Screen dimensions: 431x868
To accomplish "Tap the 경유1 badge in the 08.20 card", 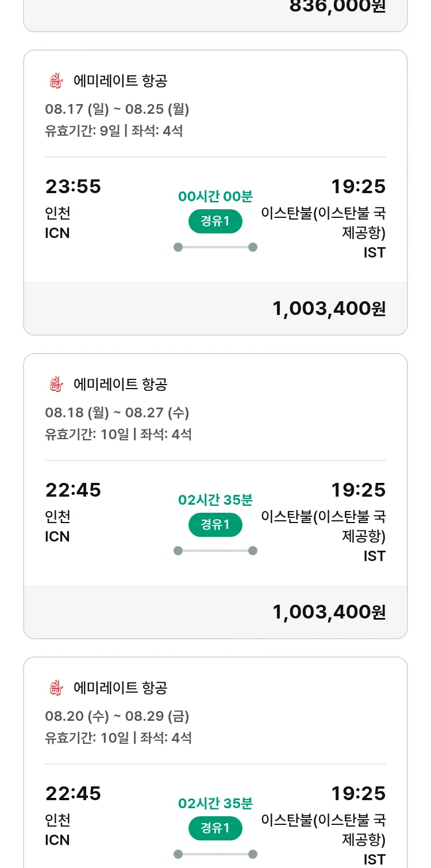I will [215, 829].
